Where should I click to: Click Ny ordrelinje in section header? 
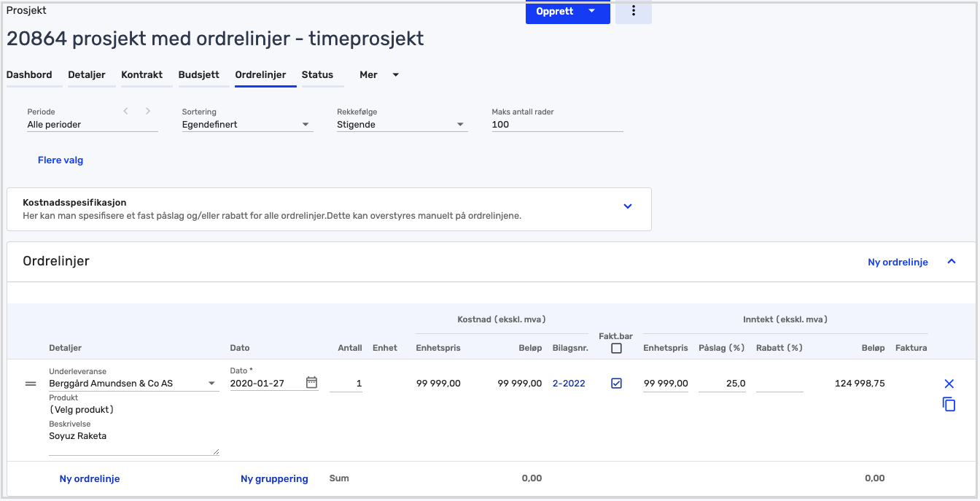click(898, 262)
